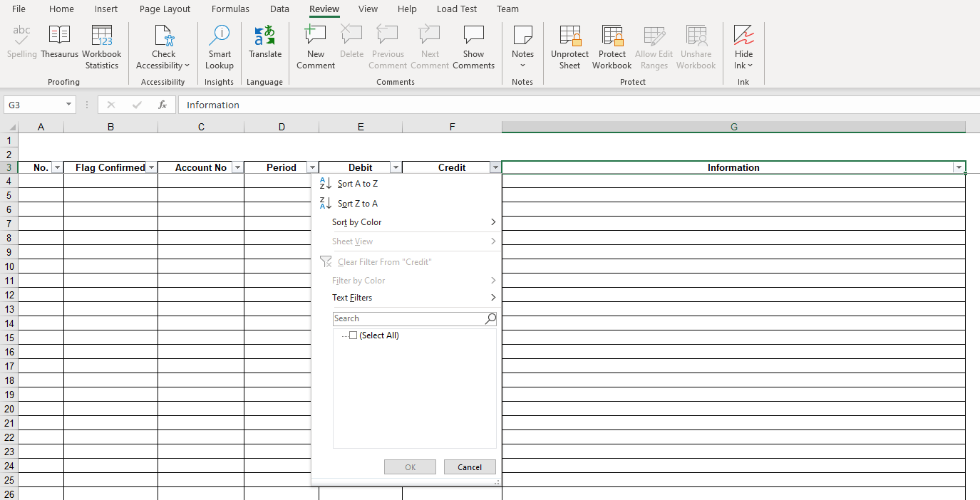
Task: Open the Debit filter dropdown
Action: click(396, 167)
